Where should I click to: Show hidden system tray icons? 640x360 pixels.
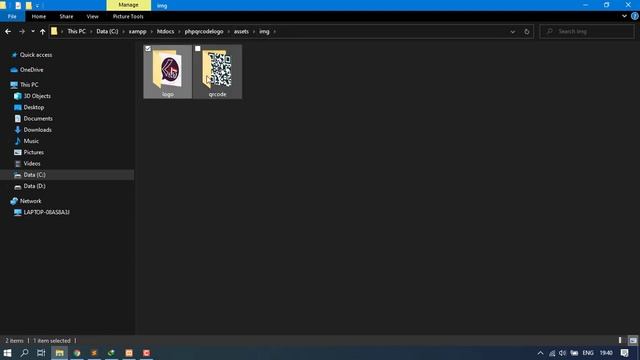[540, 353]
